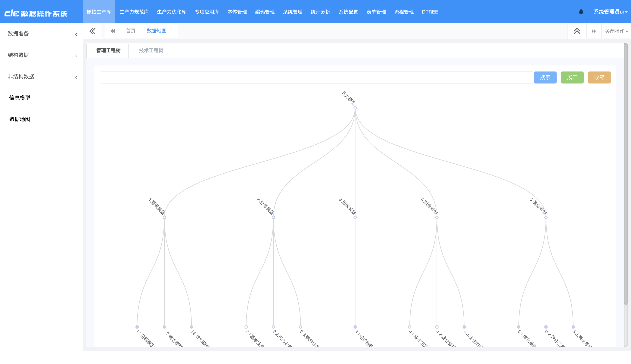Click the search text input field

point(316,77)
